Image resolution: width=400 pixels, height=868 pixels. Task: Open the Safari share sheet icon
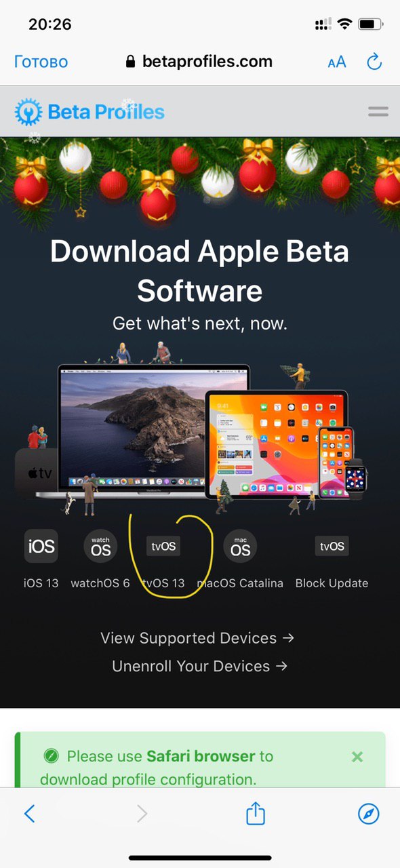(256, 813)
